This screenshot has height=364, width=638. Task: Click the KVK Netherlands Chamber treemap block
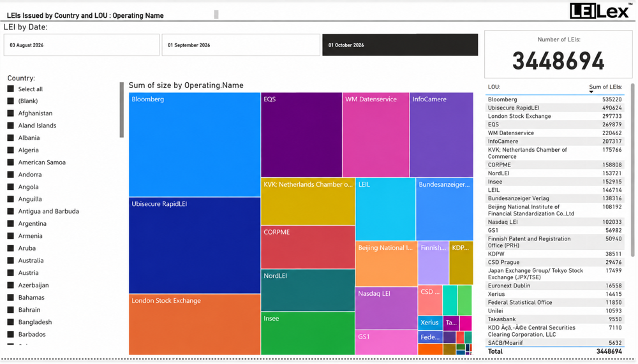[308, 201]
